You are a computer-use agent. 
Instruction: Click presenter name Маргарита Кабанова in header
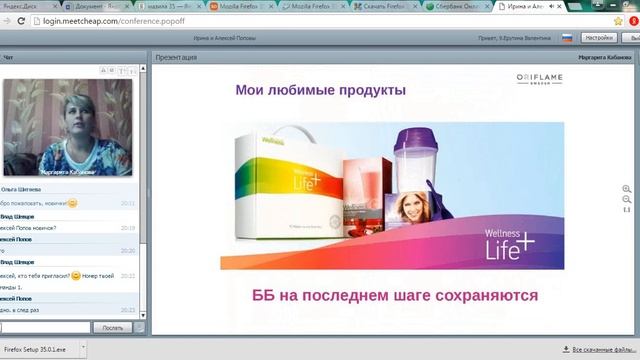click(x=604, y=58)
